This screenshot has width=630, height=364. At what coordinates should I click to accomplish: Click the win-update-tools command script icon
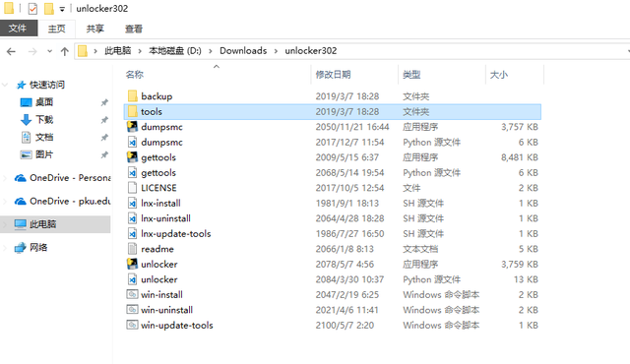(x=133, y=325)
